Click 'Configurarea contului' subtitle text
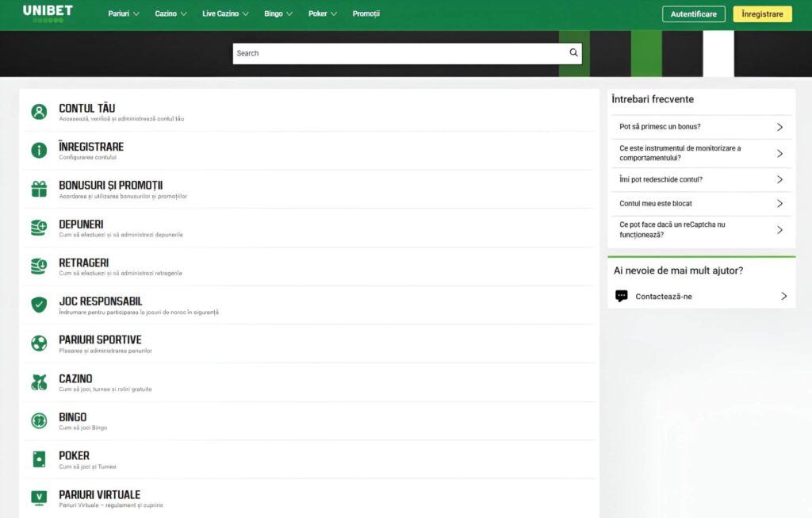The image size is (812, 518). [87, 158]
